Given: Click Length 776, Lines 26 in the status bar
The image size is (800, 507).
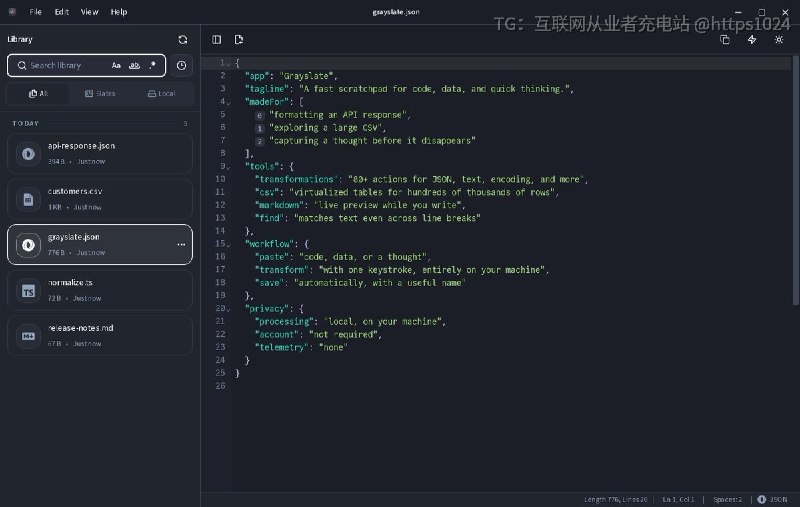Looking at the screenshot, I should (x=615, y=499).
